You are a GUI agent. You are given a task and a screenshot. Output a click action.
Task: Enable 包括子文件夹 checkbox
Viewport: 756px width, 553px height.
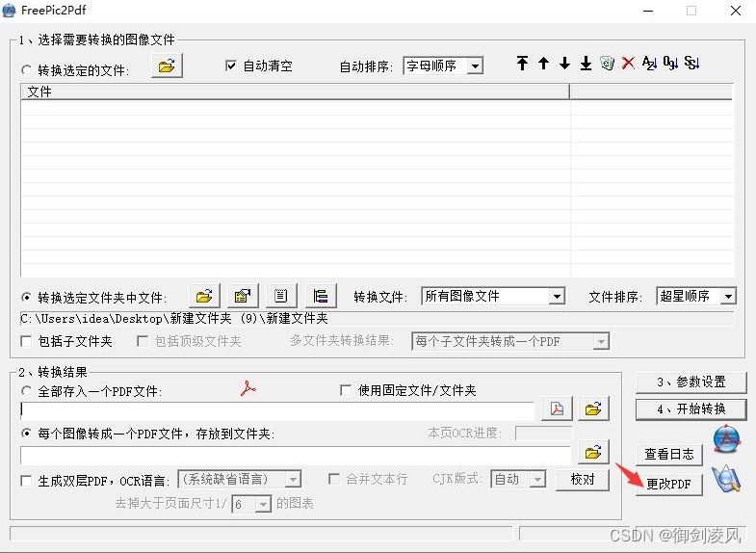click(x=27, y=341)
